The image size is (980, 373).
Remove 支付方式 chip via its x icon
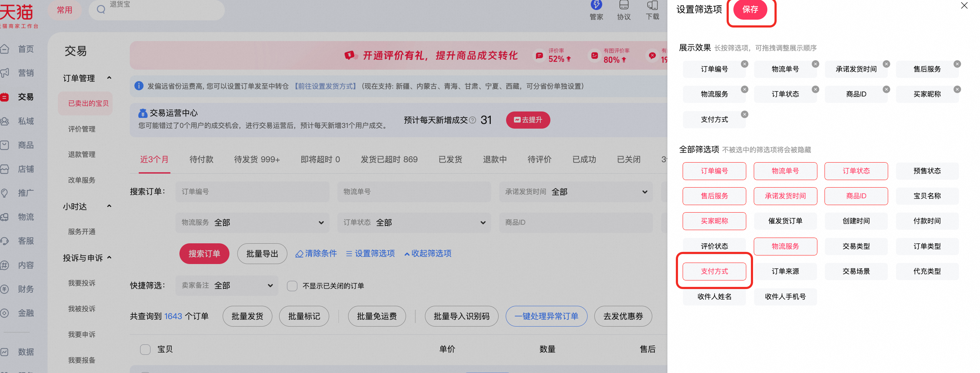(x=744, y=114)
